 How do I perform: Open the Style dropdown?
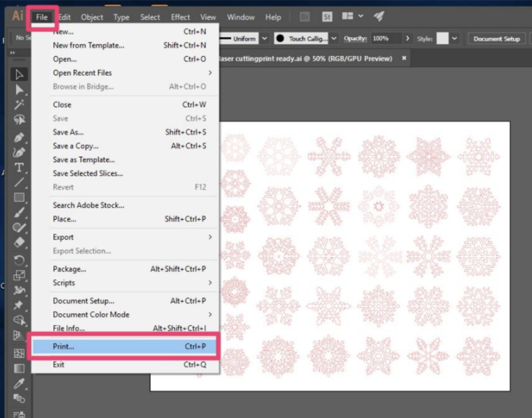(x=454, y=39)
